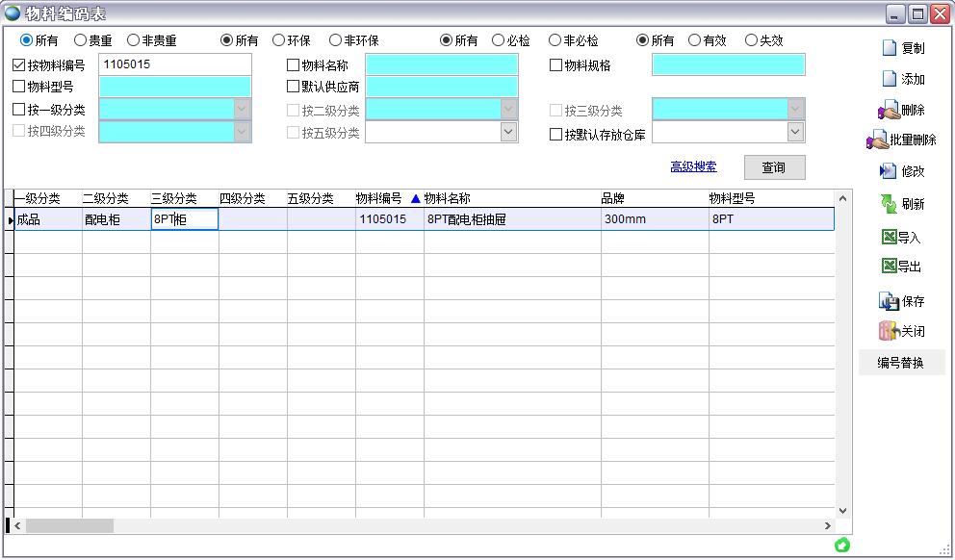
Task: Open the 高级搜索 advanced search link
Action: tap(693, 167)
